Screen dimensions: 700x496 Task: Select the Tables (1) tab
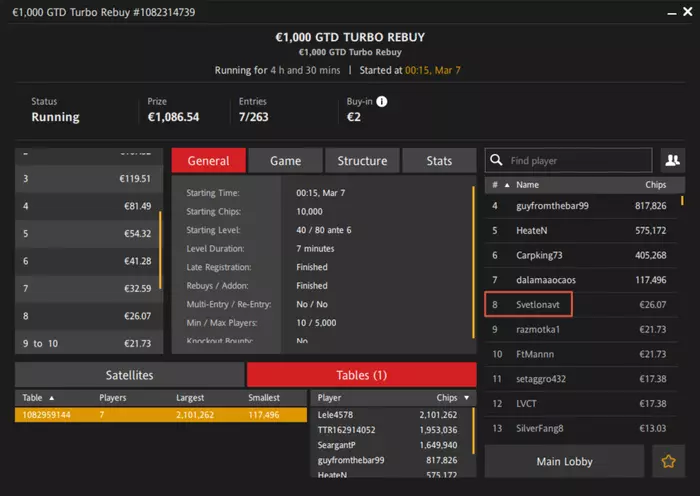(362, 375)
